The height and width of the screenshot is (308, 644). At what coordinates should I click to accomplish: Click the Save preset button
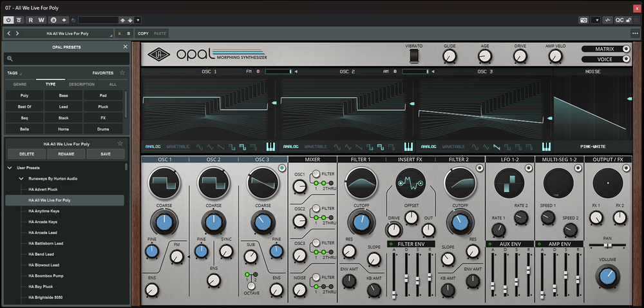(x=106, y=154)
